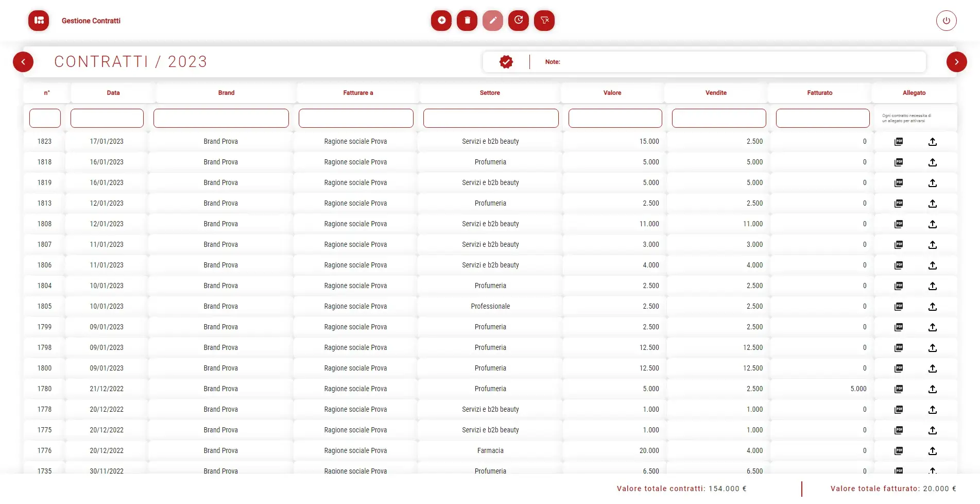Sort by the Vendite column header
This screenshot has height=504, width=980.
(x=716, y=93)
